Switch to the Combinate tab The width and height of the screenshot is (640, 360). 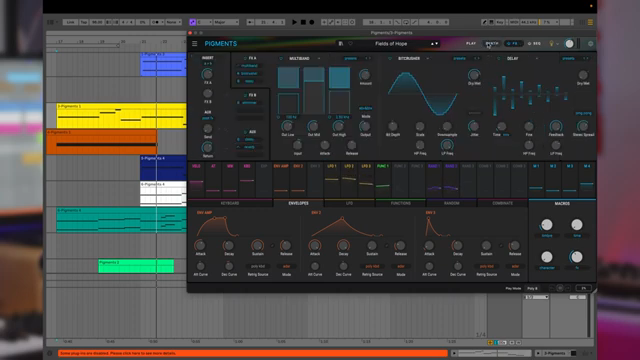coord(502,203)
